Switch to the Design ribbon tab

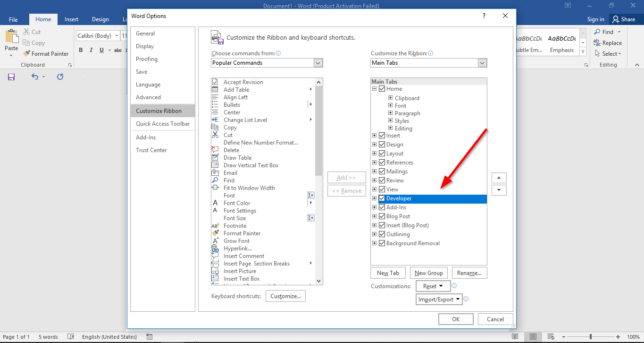[x=100, y=19]
